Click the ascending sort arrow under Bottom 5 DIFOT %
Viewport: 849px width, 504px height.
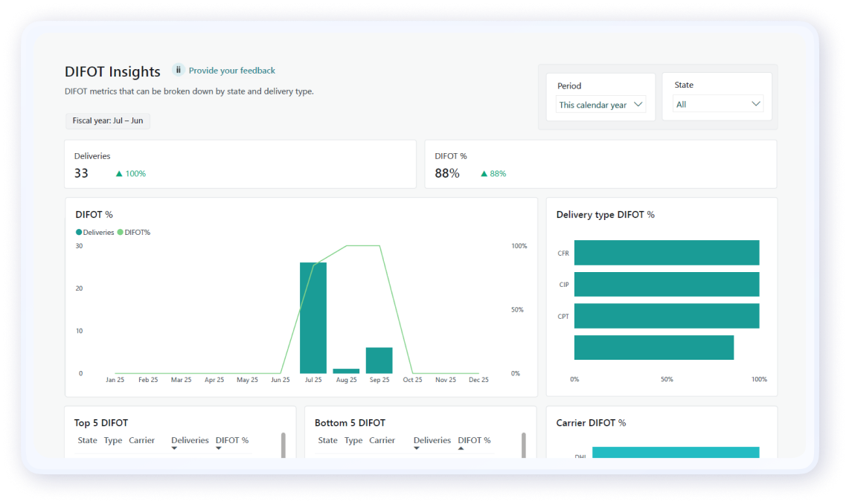(462, 448)
